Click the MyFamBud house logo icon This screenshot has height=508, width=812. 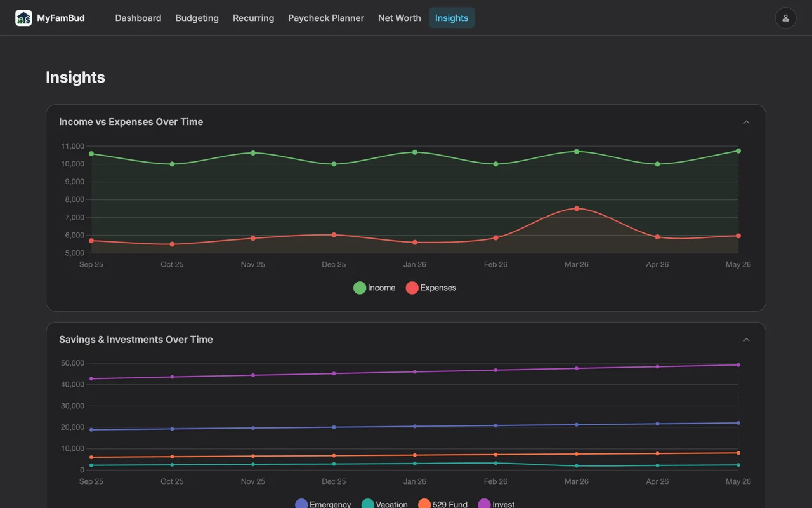23,18
